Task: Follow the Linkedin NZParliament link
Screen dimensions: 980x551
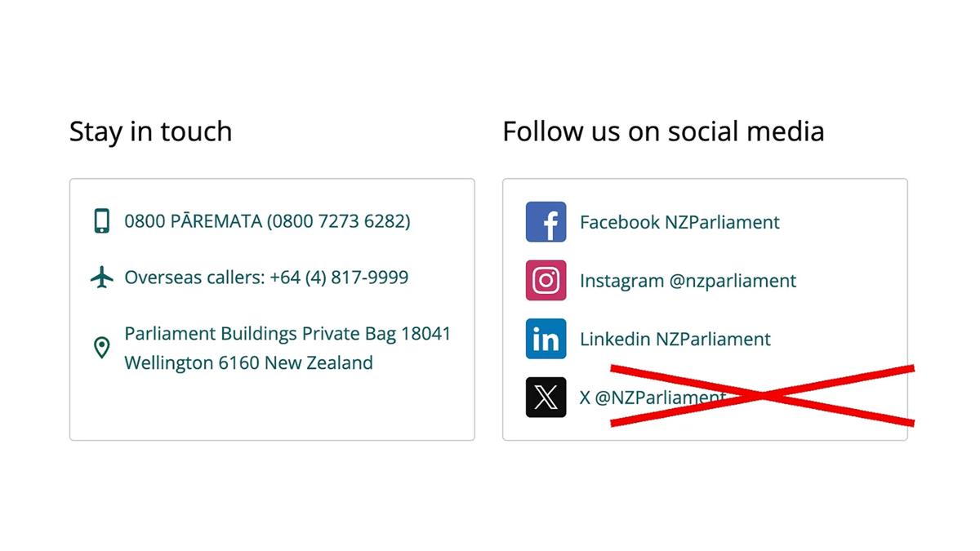Action: 675,339
